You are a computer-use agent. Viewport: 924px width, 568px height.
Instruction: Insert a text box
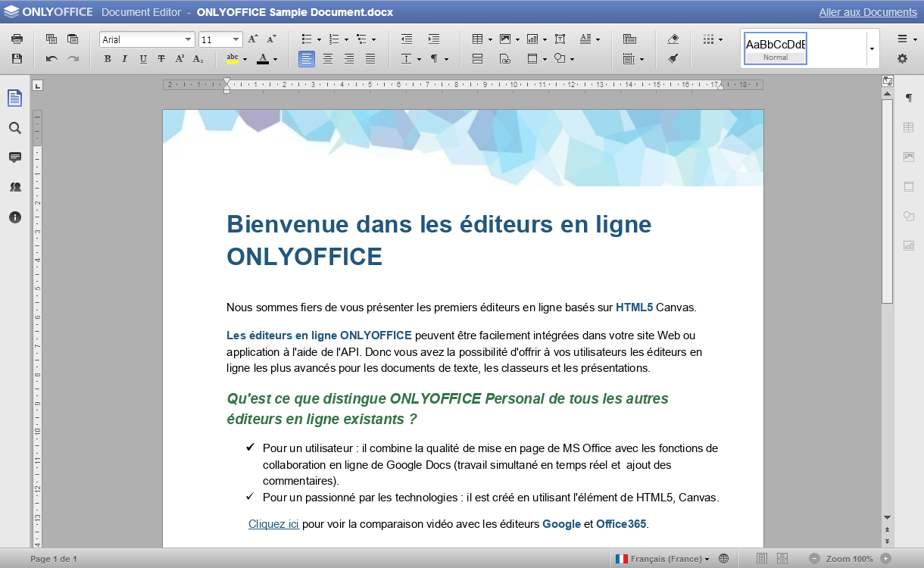[x=560, y=39]
